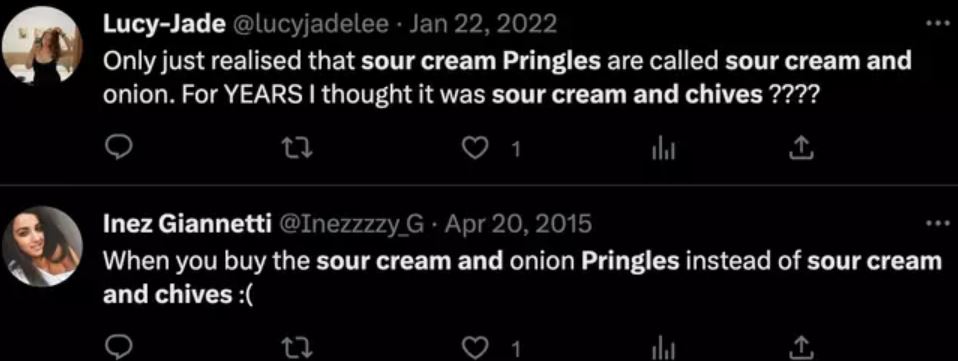Open Lucy-Jade's profile picture
Image resolution: width=958 pixels, height=361 pixels.
(43, 46)
